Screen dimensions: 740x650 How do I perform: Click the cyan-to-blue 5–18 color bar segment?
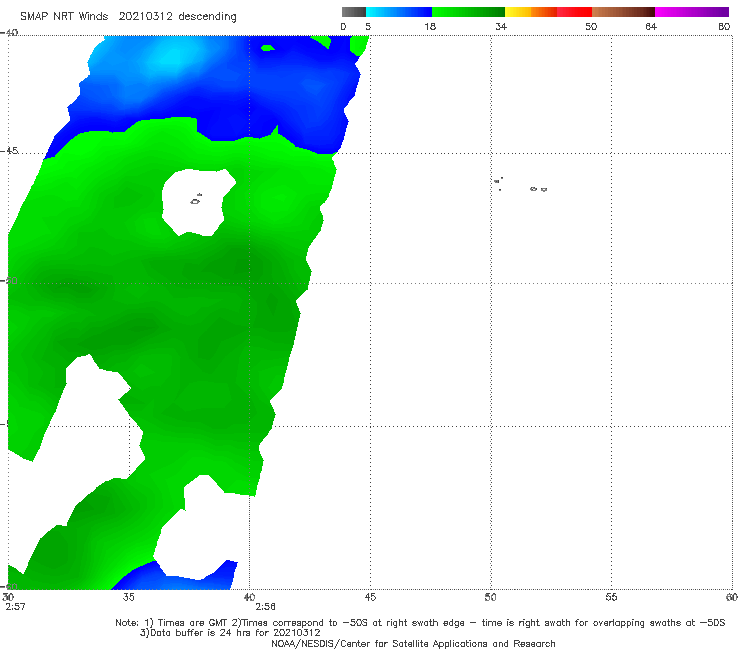click(399, 12)
